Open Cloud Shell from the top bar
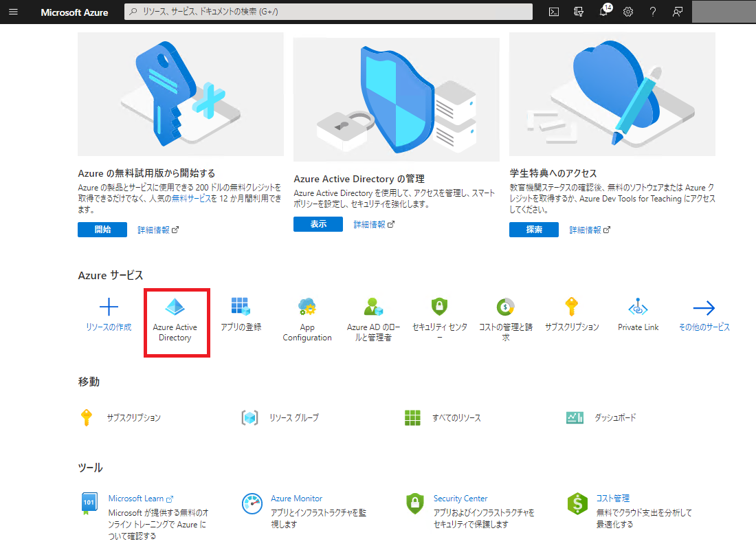 (554, 12)
